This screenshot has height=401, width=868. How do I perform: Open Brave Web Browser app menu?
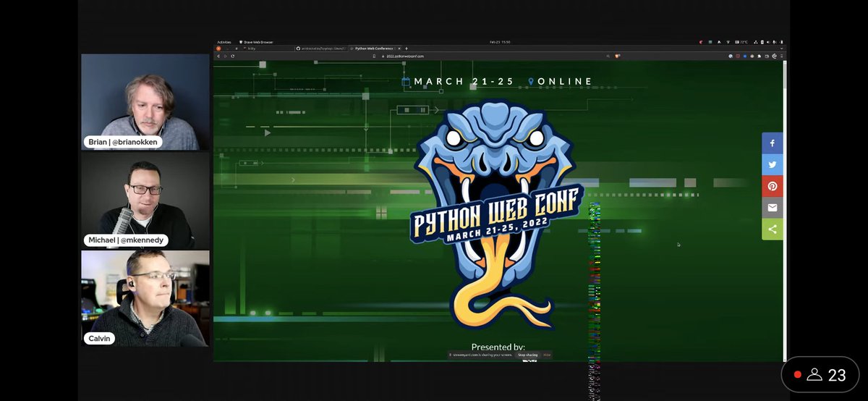pos(256,42)
